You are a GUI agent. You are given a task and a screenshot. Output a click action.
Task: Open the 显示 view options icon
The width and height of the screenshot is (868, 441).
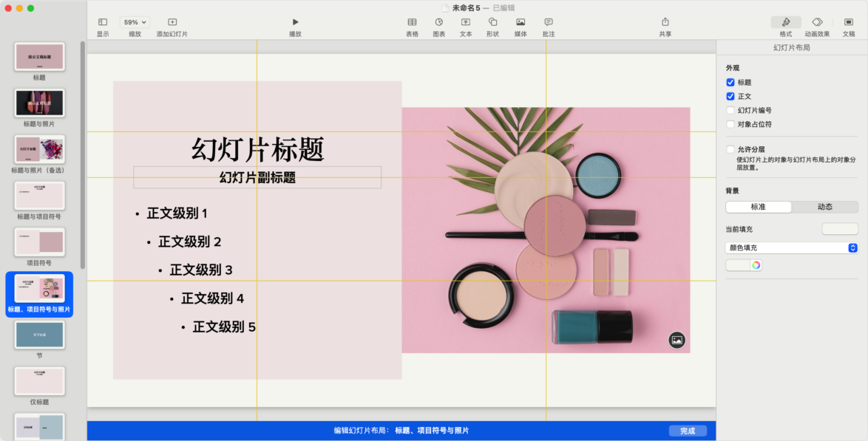pos(103,22)
